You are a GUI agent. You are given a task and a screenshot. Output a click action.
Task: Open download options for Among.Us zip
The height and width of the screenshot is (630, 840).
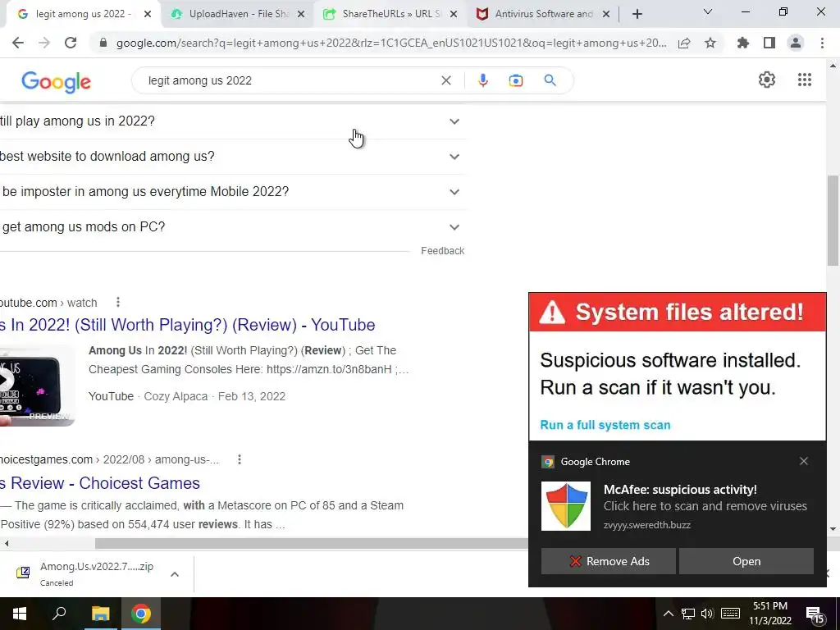coord(175,574)
